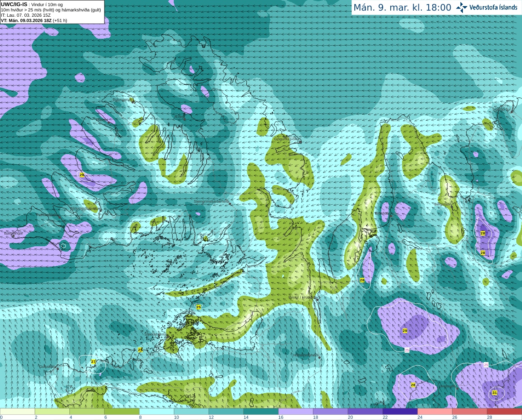This screenshot has height=420, width=522.
Task: Click the Bolungarvík station label
Action: 122,99
